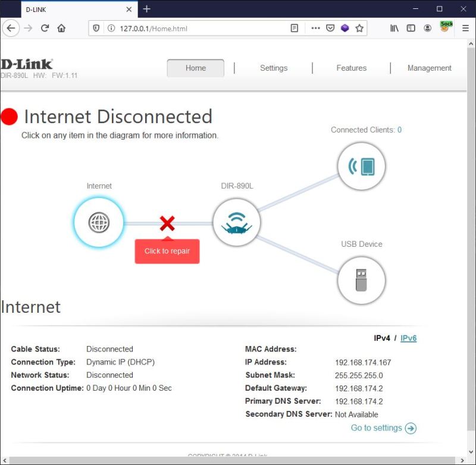Viewport: 476px width, 465px height.
Task: Open the Library icon in toolbar
Action: coord(394,28)
